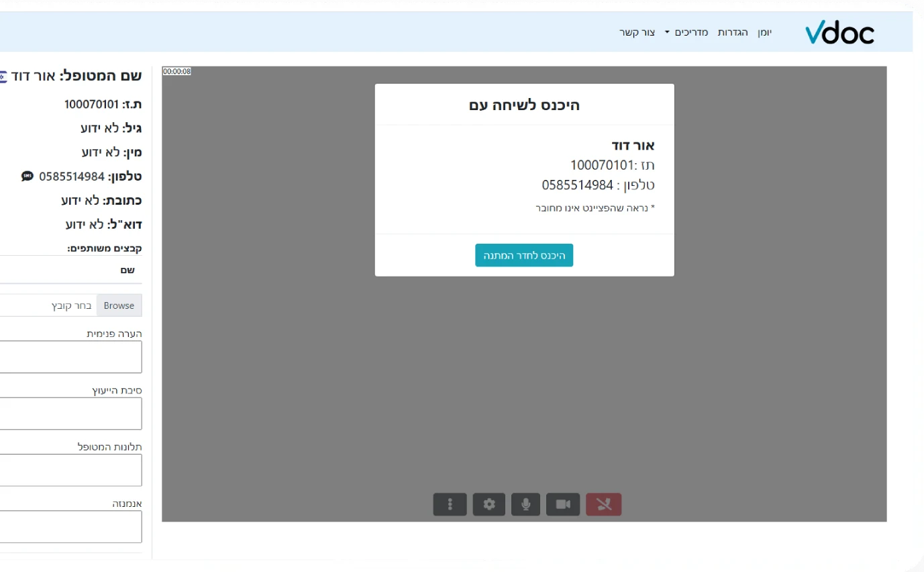This screenshot has width=924, height=572.
Task: Click the כתובת: לא ידוע field
Action: [x=101, y=200]
